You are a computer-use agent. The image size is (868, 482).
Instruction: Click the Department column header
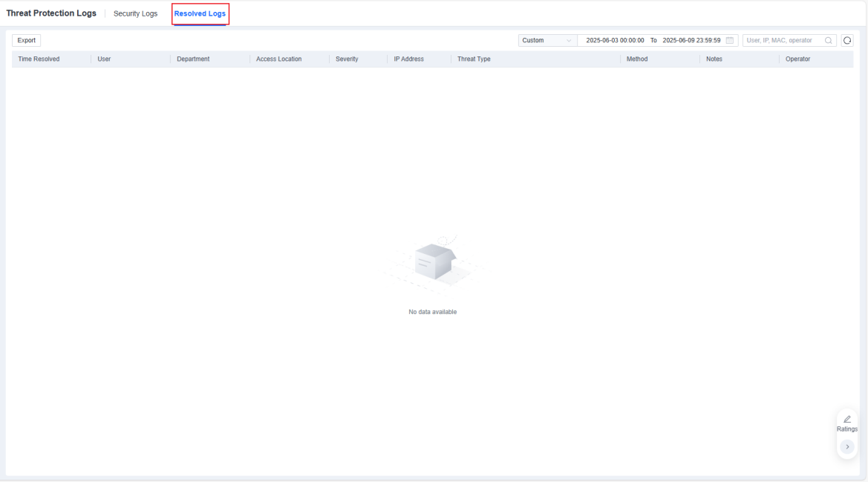(x=193, y=59)
